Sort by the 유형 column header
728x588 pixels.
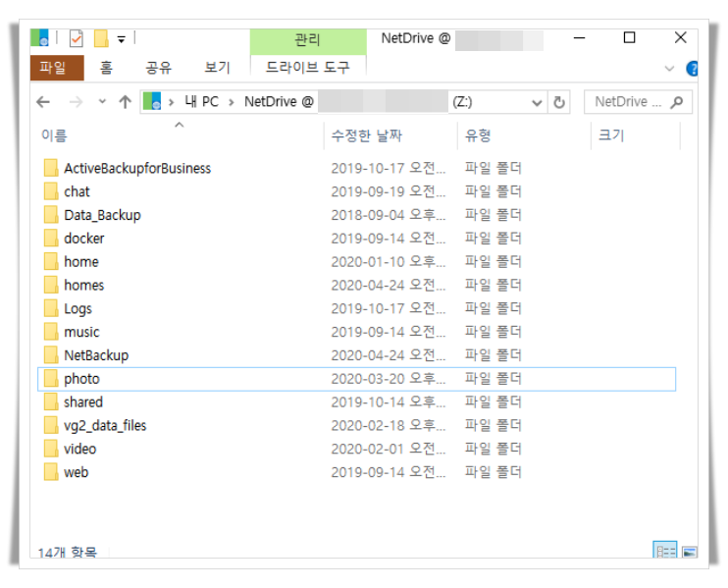coord(524,135)
